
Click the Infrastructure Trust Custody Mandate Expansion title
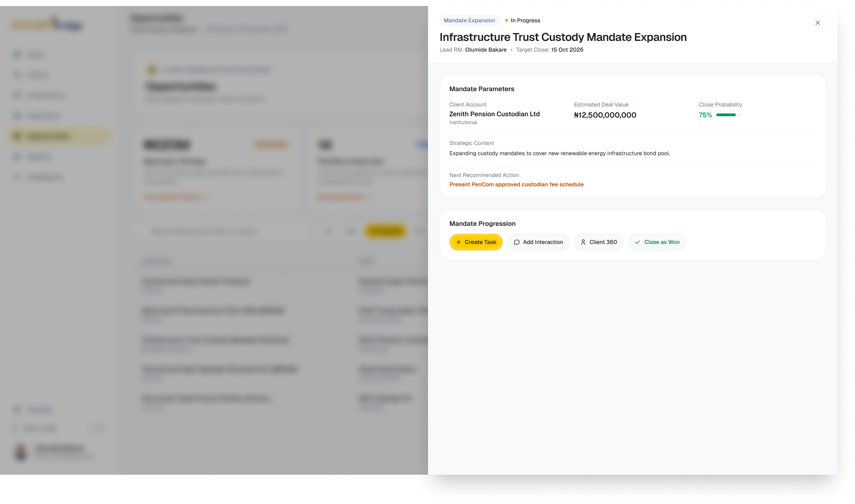(563, 37)
